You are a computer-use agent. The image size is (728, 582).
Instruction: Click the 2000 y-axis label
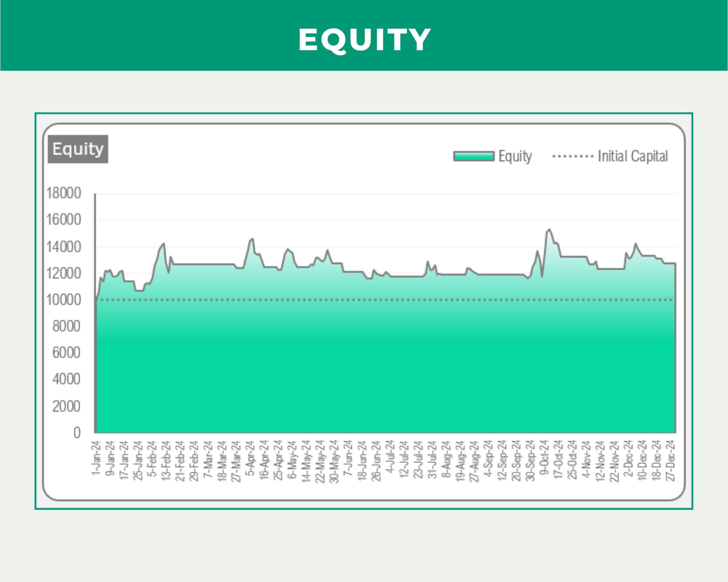(67, 406)
